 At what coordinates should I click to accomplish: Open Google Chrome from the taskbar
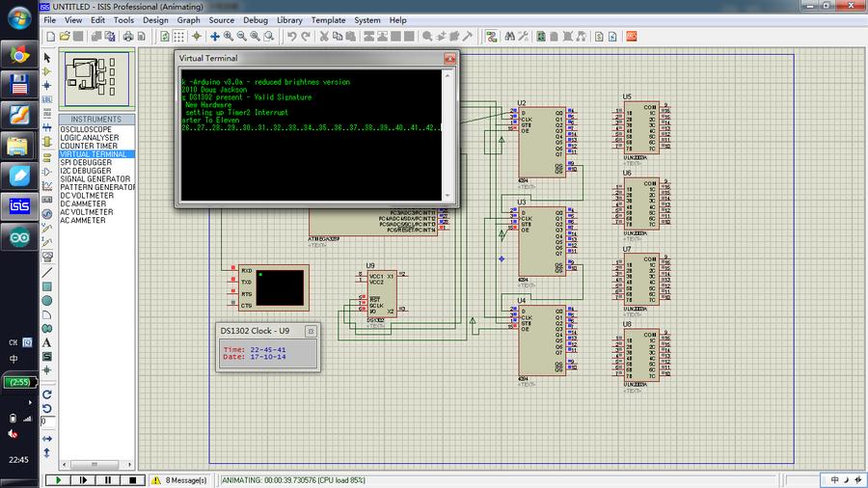click(x=19, y=55)
